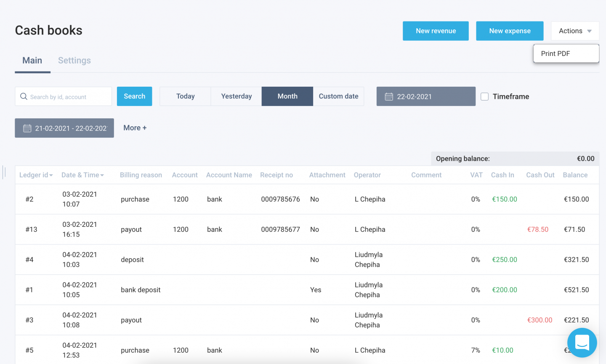The image size is (606, 364).
Task: Select the Month filter
Action: coord(287,96)
